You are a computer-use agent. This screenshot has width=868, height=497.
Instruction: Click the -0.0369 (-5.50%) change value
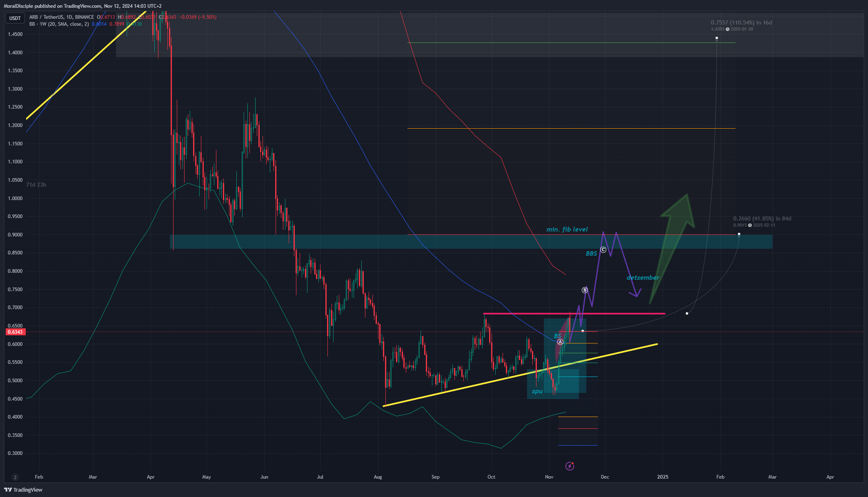[x=198, y=17]
